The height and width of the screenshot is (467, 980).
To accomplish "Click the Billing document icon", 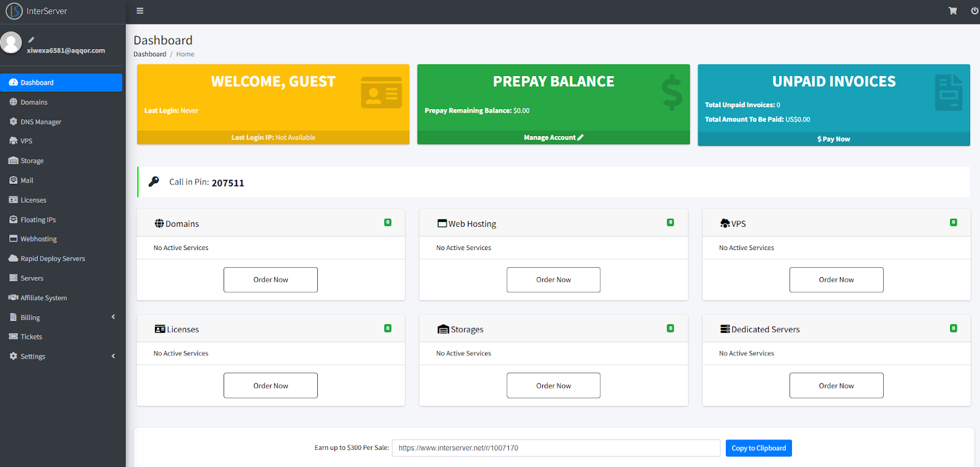I will tap(13, 317).
